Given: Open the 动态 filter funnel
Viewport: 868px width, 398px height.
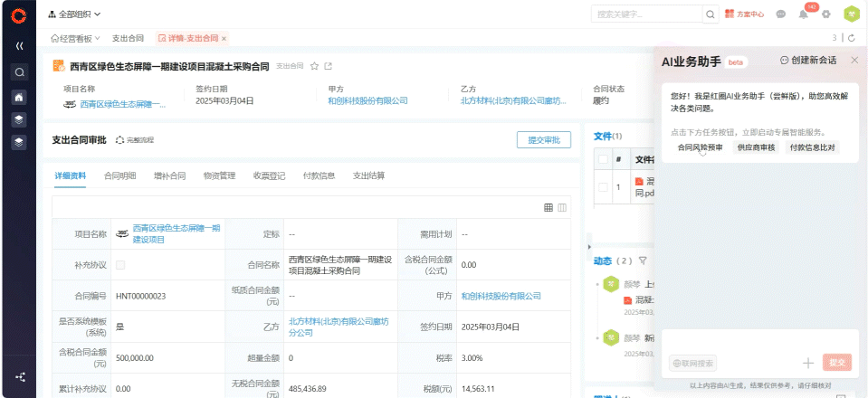Looking at the screenshot, I should click(644, 261).
